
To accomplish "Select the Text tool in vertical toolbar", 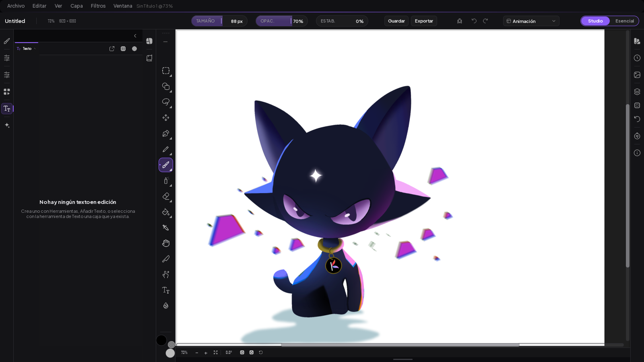I will coord(166,290).
